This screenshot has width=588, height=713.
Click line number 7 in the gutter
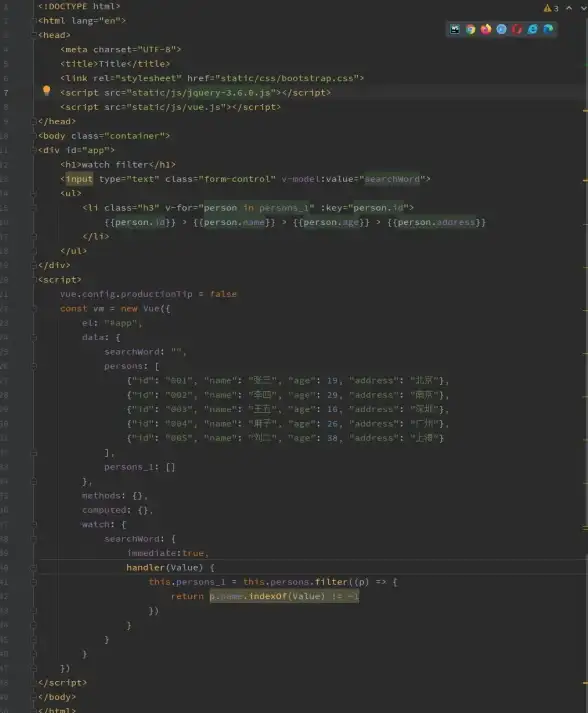click(x=6, y=93)
